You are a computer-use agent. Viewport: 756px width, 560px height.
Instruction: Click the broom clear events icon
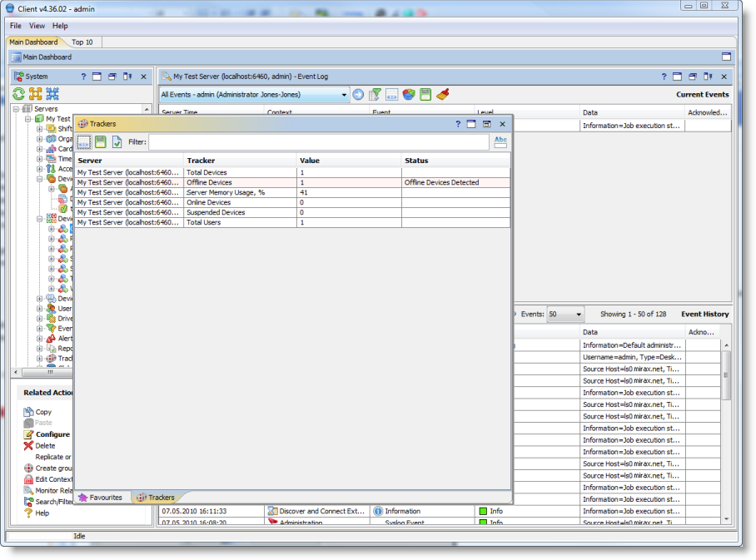tap(443, 95)
